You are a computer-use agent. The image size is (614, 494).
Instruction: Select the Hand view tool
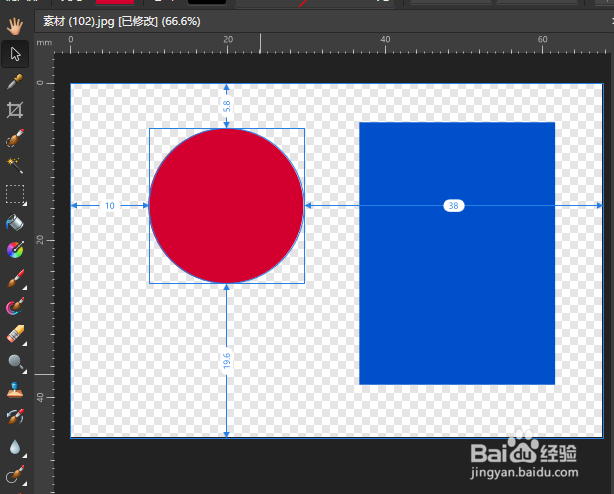click(15, 26)
